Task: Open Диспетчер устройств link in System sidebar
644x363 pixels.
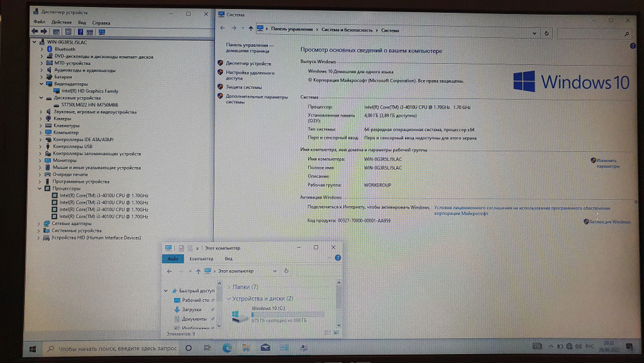Action: point(249,63)
